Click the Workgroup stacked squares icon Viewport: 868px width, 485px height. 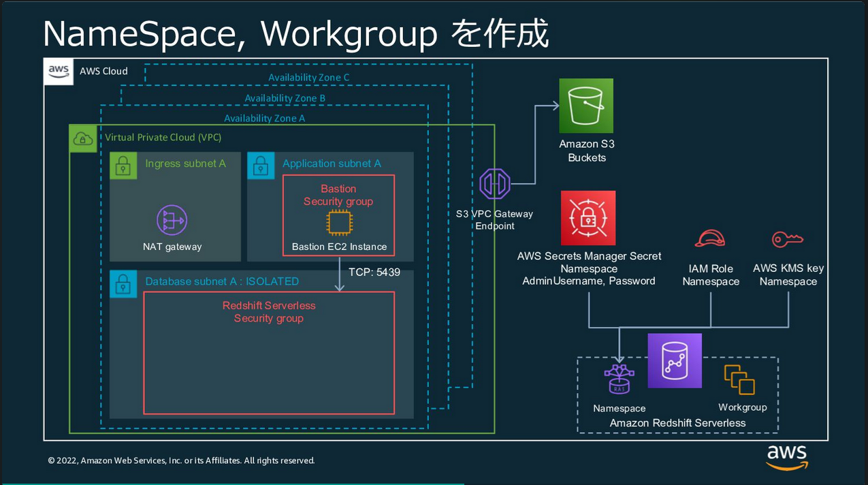click(739, 379)
